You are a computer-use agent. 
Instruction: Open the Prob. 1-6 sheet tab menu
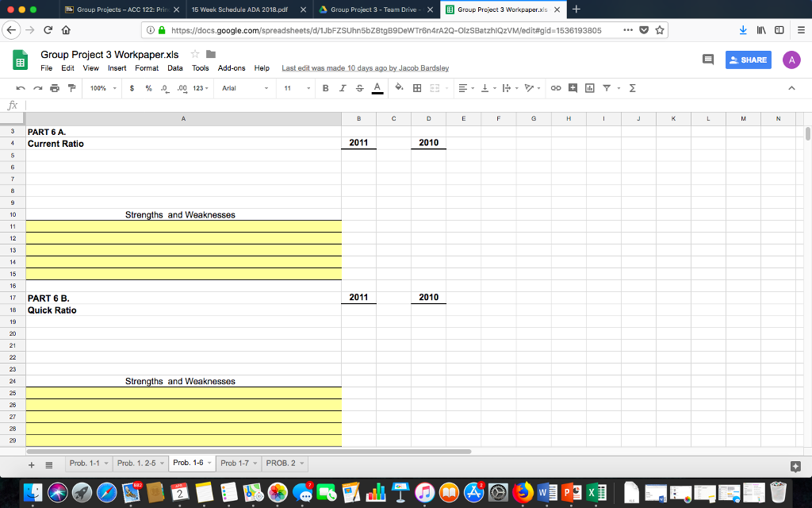click(x=210, y=463)
